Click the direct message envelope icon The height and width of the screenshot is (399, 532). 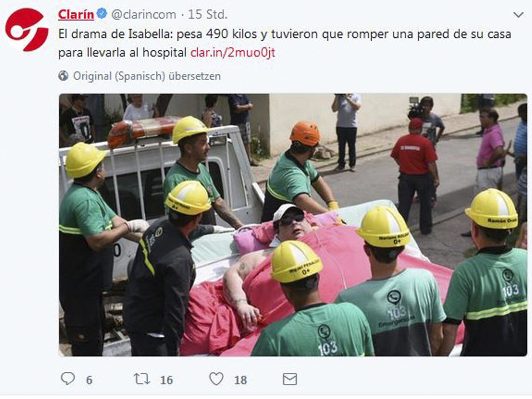(290, 379)
